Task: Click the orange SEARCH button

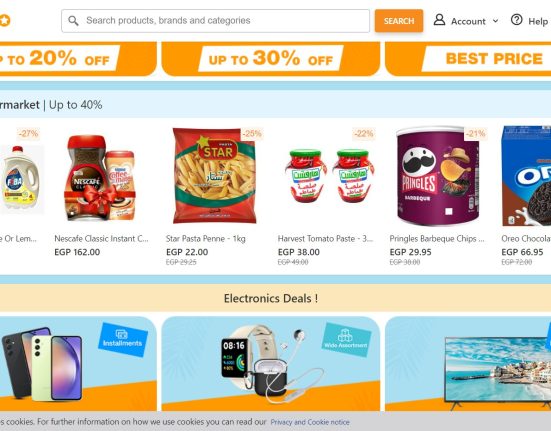Action: [x=399, y=21]
